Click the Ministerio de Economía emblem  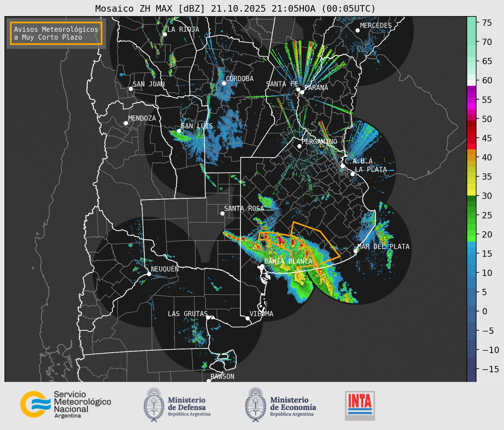[x=255, y=405]
